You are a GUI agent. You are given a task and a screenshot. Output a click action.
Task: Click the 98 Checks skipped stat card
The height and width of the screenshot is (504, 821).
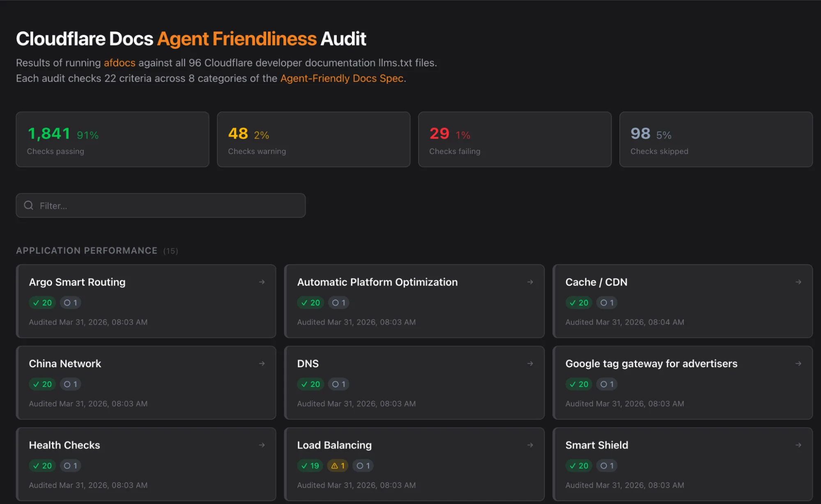pos(716,139)
